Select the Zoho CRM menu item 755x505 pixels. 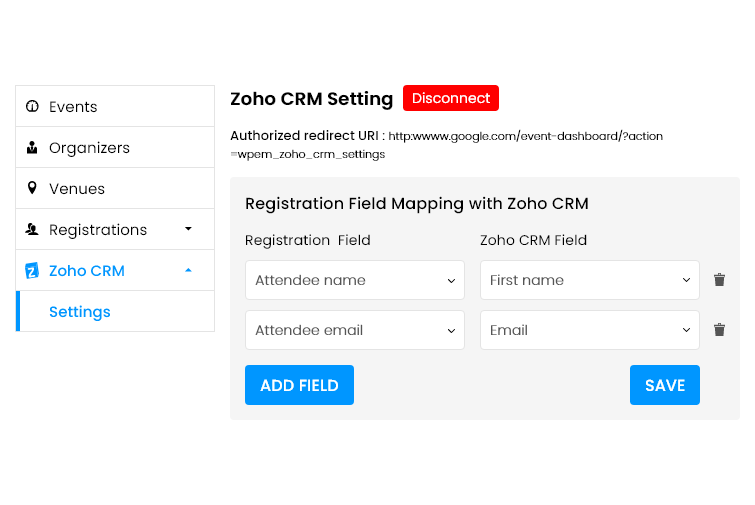[x=115, y=270]
